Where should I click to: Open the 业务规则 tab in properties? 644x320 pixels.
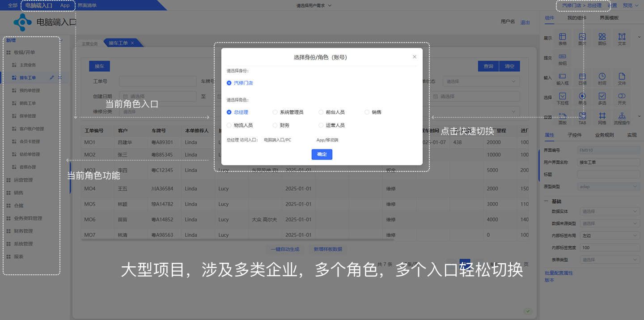point(604,135)
